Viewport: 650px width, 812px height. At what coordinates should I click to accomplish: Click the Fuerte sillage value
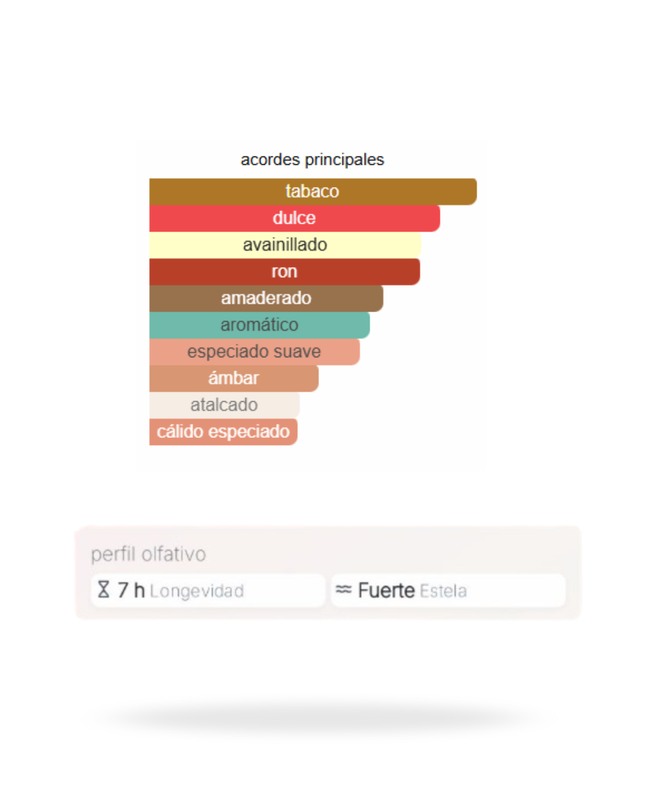click(386, 591)
